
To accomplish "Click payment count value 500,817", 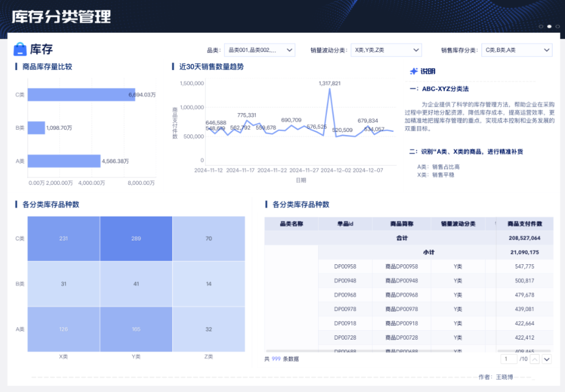I will click(x=525, y=281).
